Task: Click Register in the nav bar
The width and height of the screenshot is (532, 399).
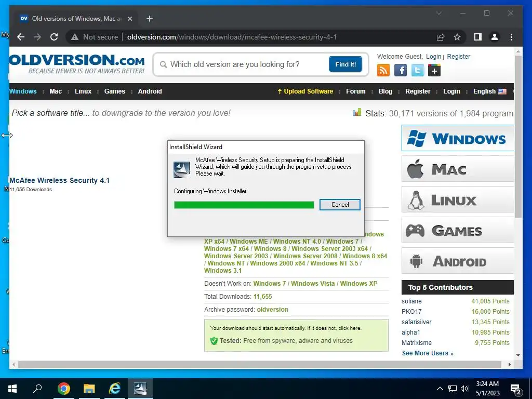Action: pos(418,91)
